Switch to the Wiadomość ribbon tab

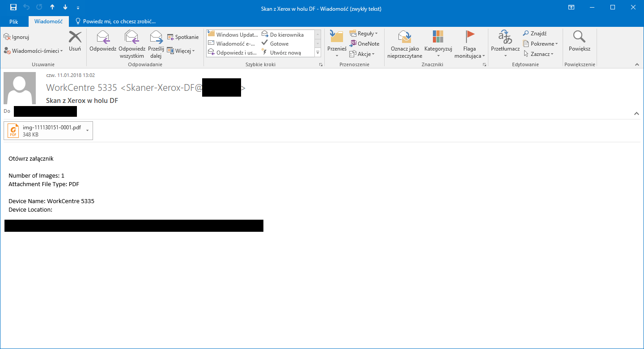(x=48, y=21)
